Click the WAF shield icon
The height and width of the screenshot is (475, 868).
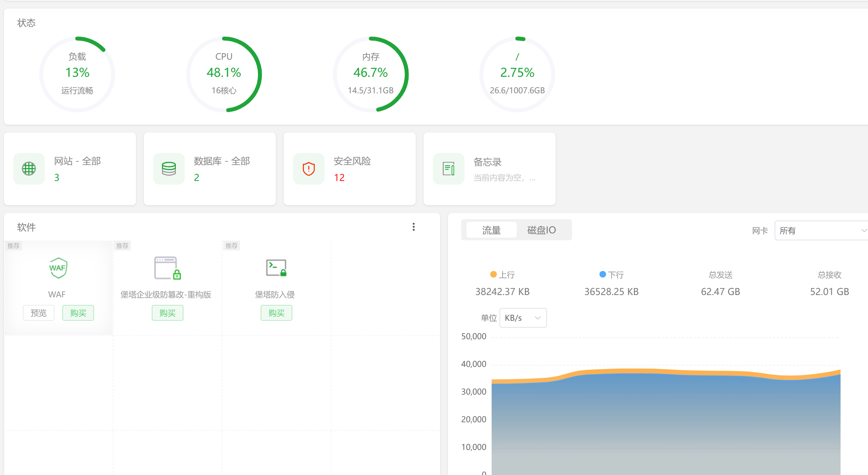point(58,268)
